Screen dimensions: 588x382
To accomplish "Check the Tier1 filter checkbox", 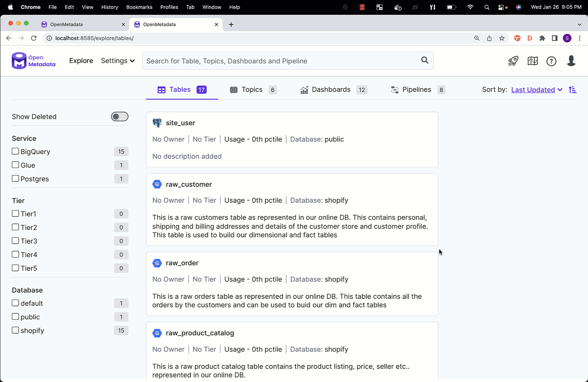I will [x=16, y=214].
